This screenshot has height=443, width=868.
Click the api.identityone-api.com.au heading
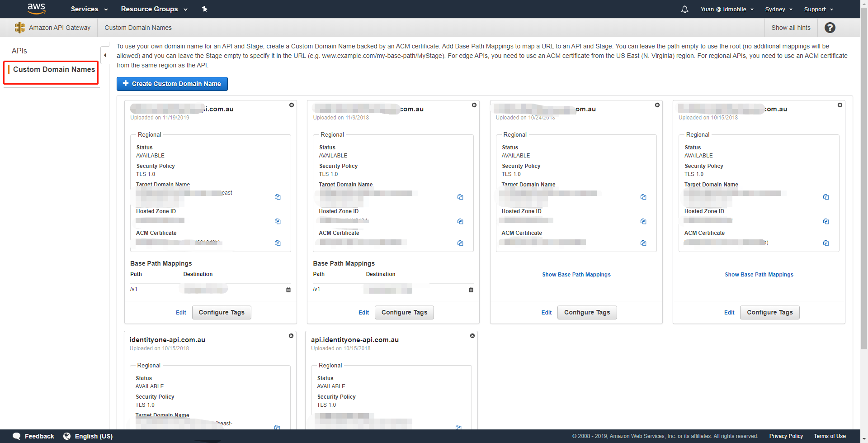coord(355,340)
